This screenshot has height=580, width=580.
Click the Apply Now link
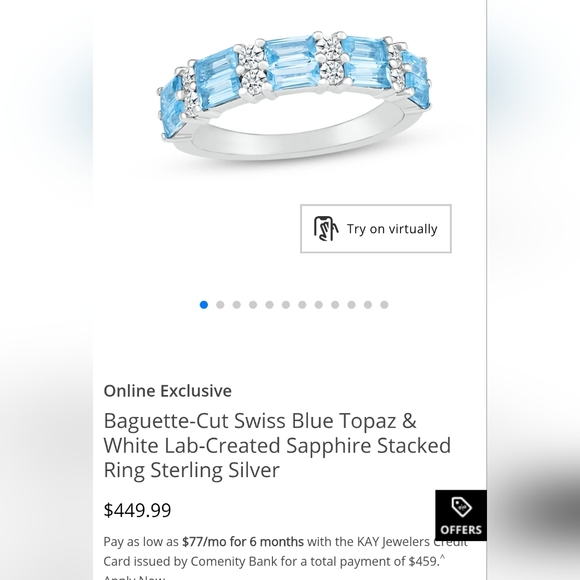[x=134, y=577]
